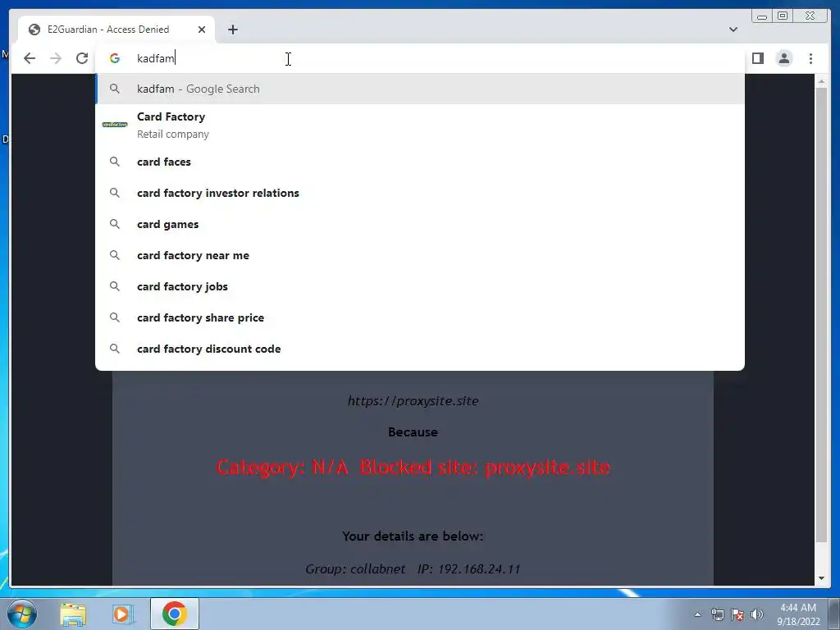Click the Card Factory logo thumbnail
Screen dimensions: 840x630
coord(115,125)
